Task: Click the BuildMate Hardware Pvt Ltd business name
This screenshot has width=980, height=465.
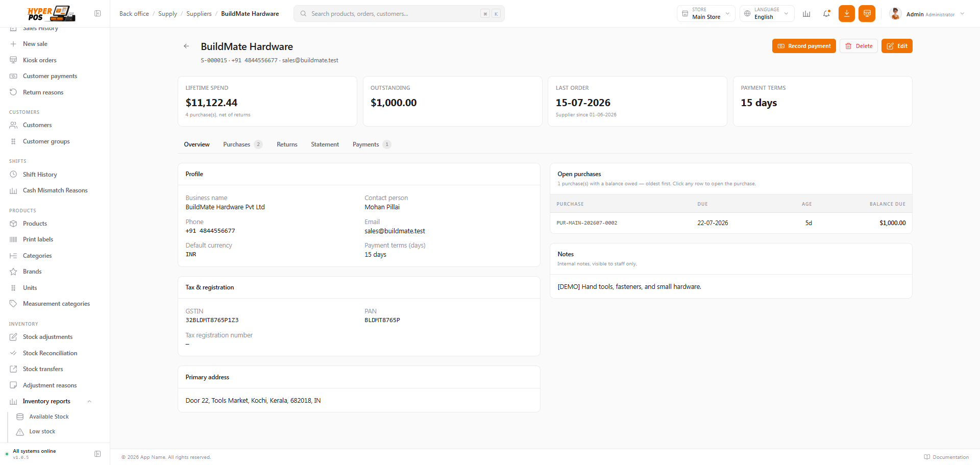Action: coord(225,207)
